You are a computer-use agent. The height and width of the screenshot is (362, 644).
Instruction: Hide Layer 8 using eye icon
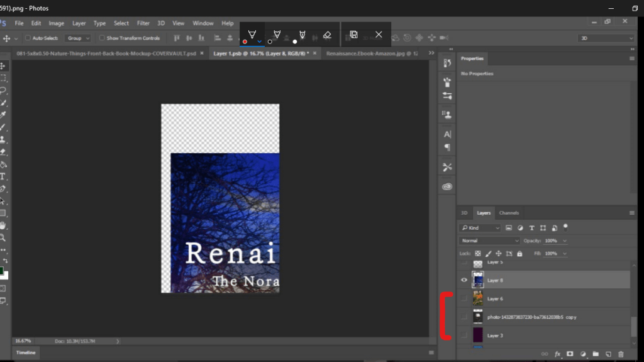point(465,280)
